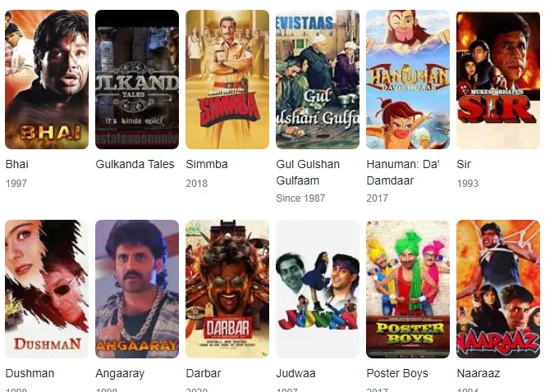Screen dimensions: 545x392
Task: Open the Gul Gulshan Gulfaam title link
Action: click(308, 172)
